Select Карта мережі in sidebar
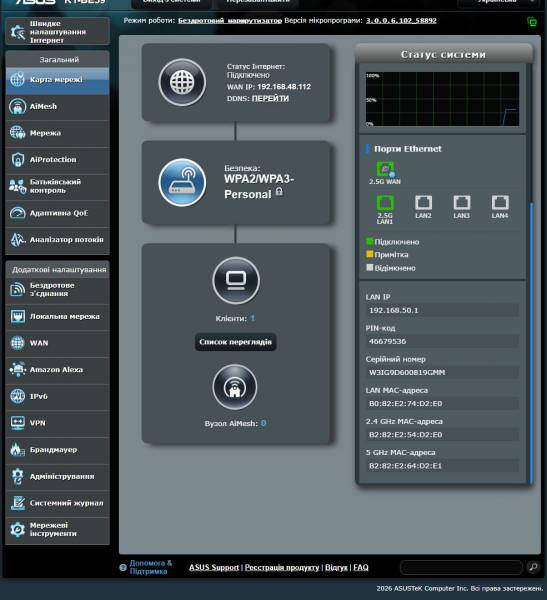 [58, 80]
